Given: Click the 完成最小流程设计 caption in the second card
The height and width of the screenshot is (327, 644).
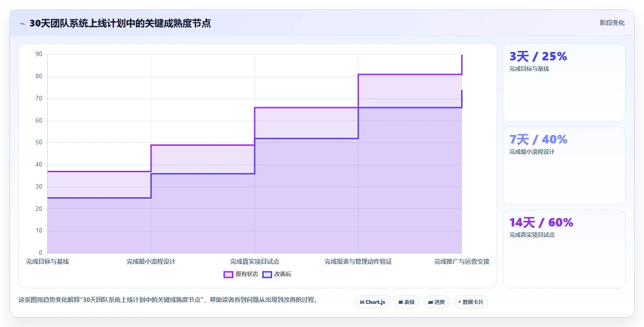Looking at the screenshot, I should tap(532, 152).
